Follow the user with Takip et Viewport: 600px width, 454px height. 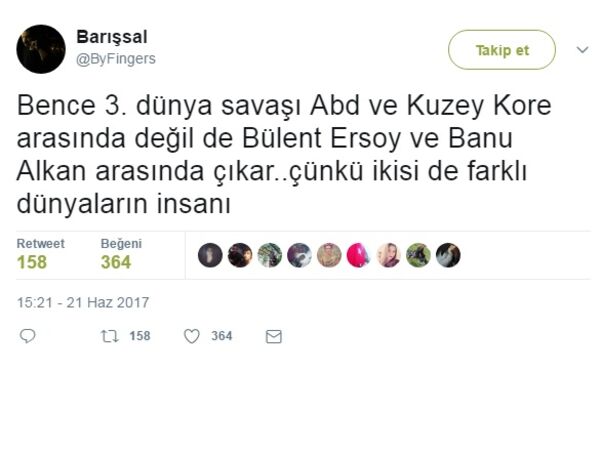pyautogui.click(x=502, y=50)
